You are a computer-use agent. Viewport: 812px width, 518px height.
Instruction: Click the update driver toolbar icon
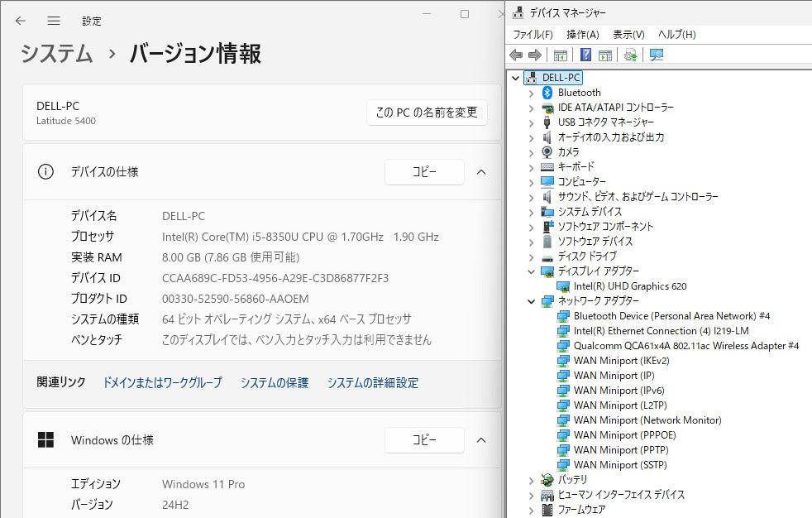coord(631,55)
